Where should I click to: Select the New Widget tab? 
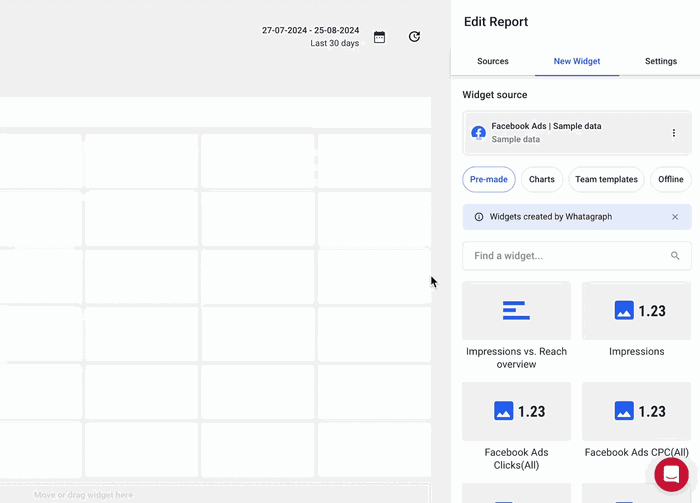coord(576,61)
